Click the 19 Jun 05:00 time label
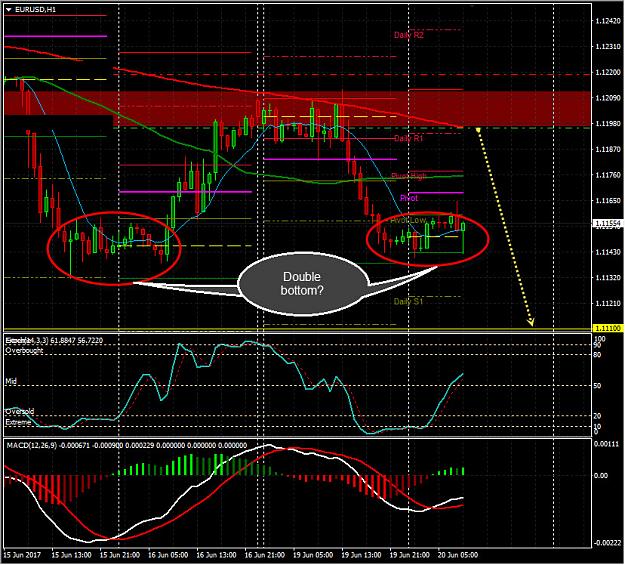The image size is (625, 565). click(x=313, y=555)
